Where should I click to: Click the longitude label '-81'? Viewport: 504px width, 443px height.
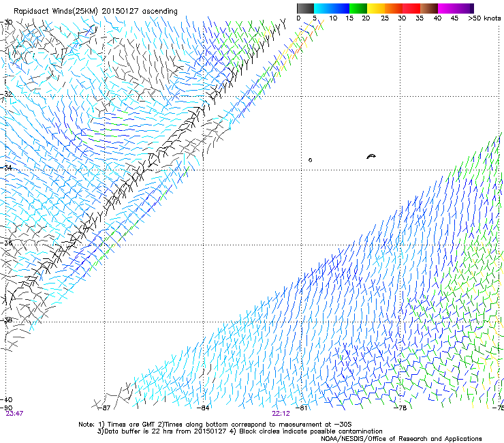(302, 408)
